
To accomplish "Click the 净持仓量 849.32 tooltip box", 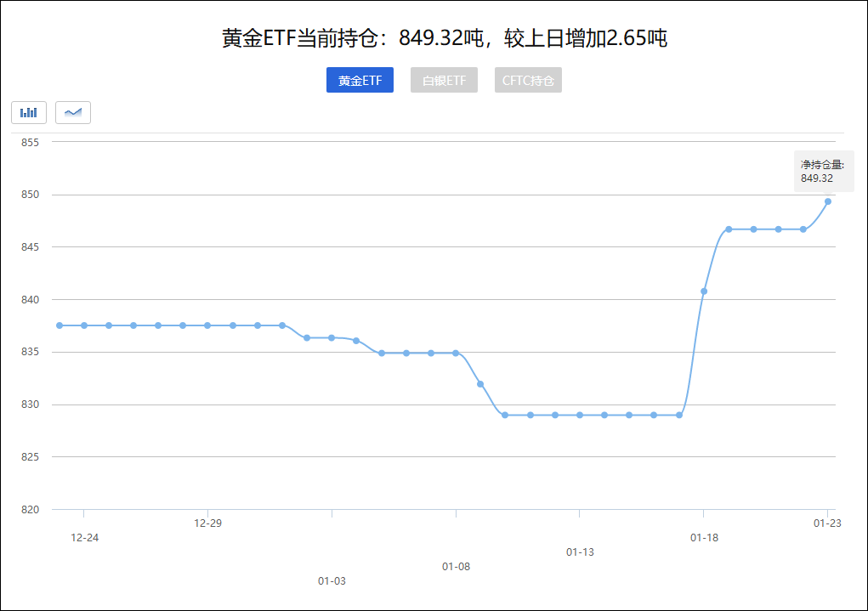I will click(x=823, y=172).
